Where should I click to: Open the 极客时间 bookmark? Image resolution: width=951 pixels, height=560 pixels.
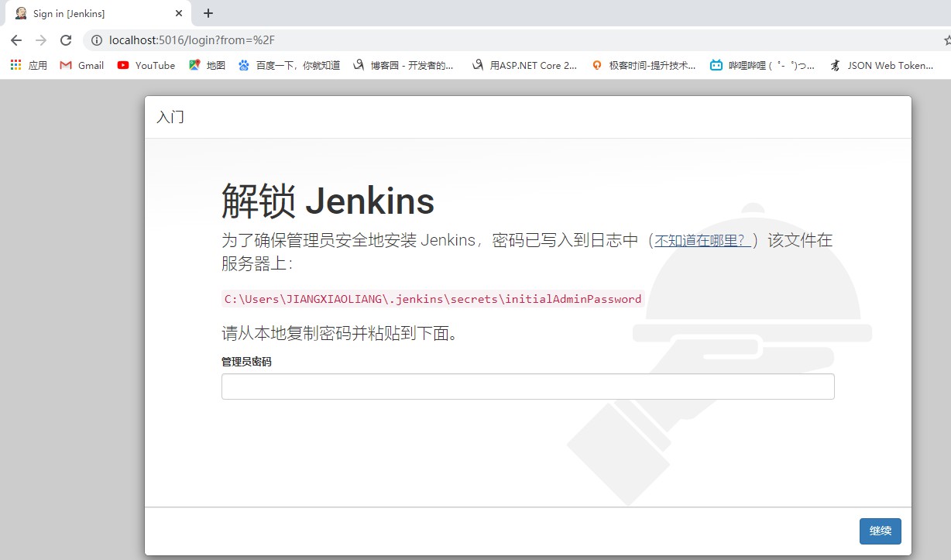tap(644, 66)
